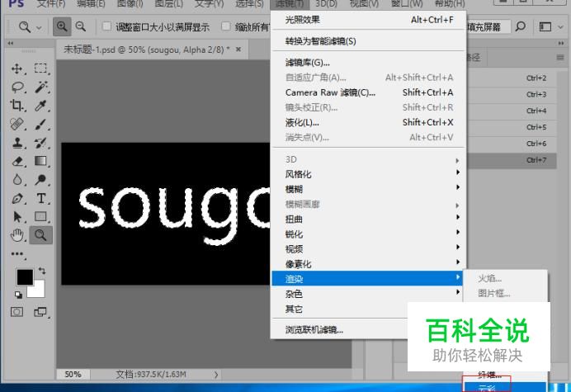Image resolution: width=571 pixels, height=392 pixels.
Task: Select the Gradient tool
Action: (x=40, y=161)
